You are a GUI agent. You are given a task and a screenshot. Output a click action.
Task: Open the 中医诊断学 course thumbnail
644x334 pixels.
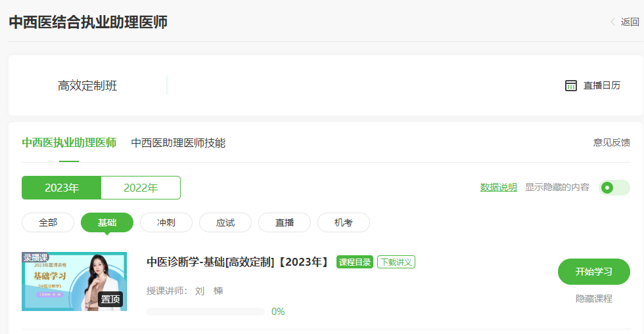tap(74, 282)
